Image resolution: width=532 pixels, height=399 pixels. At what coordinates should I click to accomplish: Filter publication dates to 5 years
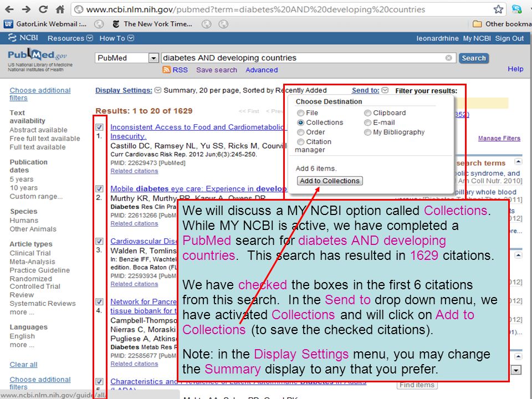click(22, 179)
